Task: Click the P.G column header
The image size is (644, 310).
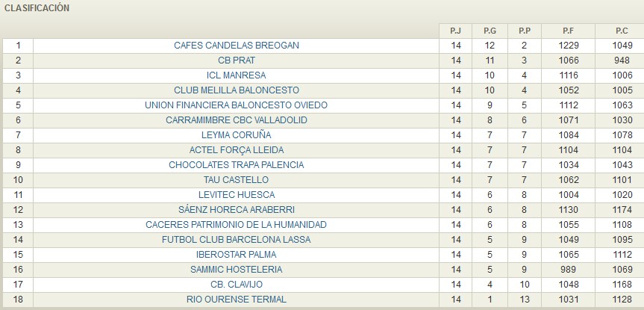Action: (490, 31)
